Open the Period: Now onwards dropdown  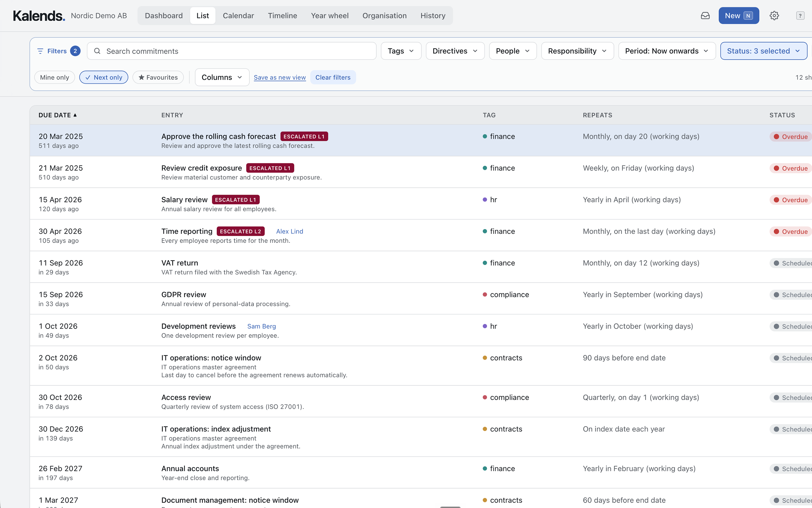click(x=667, y=51)
